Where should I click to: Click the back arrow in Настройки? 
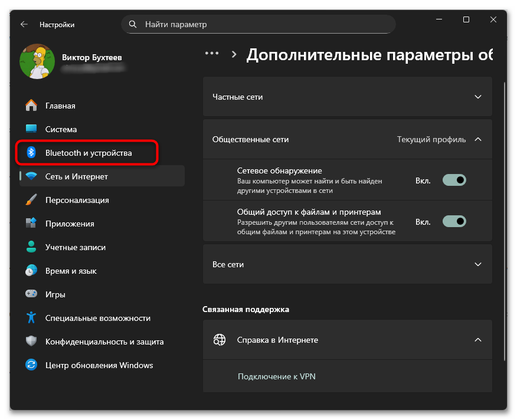(x=24, y=24)
